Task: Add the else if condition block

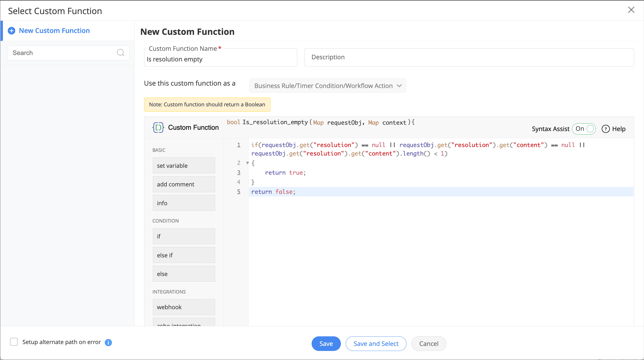Action: (x=184, y=255)
